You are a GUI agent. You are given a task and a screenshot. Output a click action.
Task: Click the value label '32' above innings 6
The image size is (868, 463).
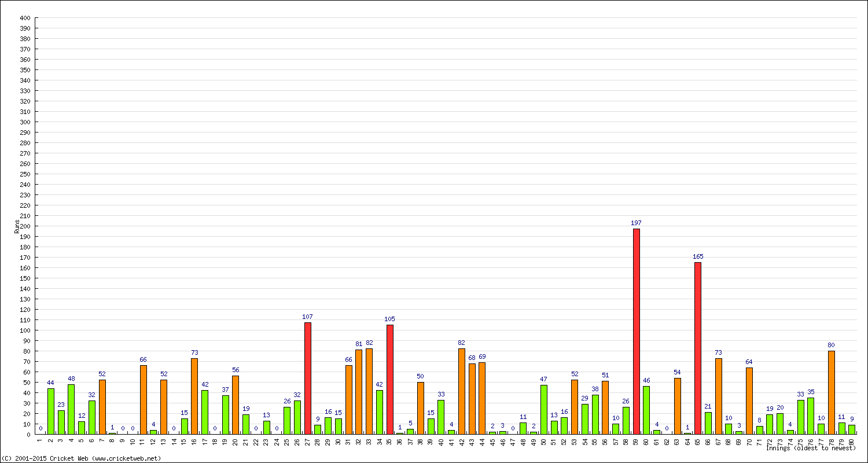[92, 395]
